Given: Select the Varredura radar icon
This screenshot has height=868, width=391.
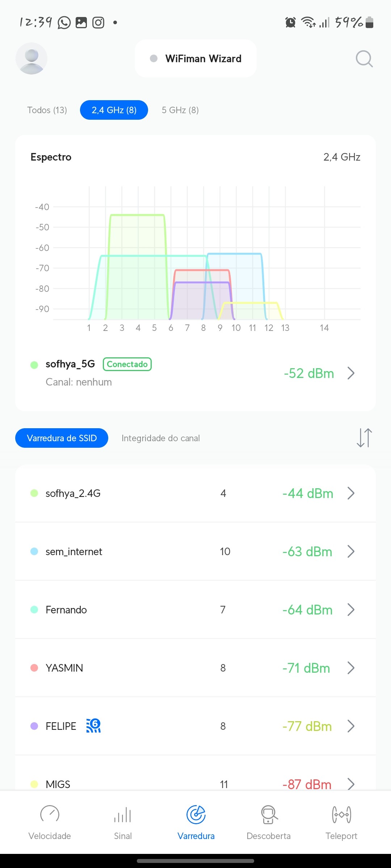Looking at the screenshot, I should coord(196,814).
